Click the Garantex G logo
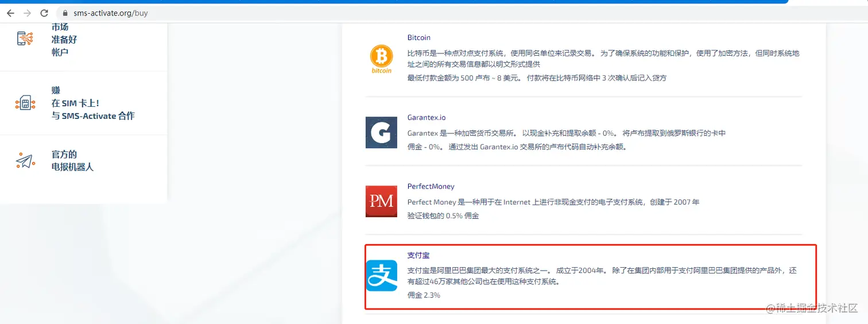The width and height of the screenshot is (868, 324). (x=381, y=133)
